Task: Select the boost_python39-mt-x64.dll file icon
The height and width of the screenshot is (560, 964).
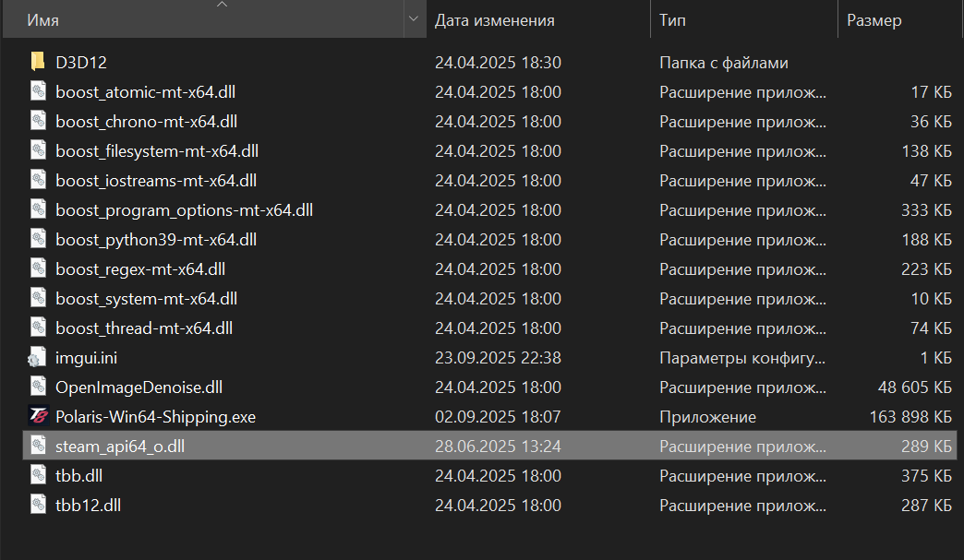Action: (x=37, y=240)
